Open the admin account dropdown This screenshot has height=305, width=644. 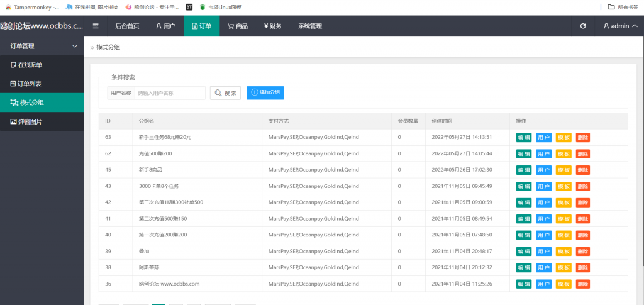[621, 26]
